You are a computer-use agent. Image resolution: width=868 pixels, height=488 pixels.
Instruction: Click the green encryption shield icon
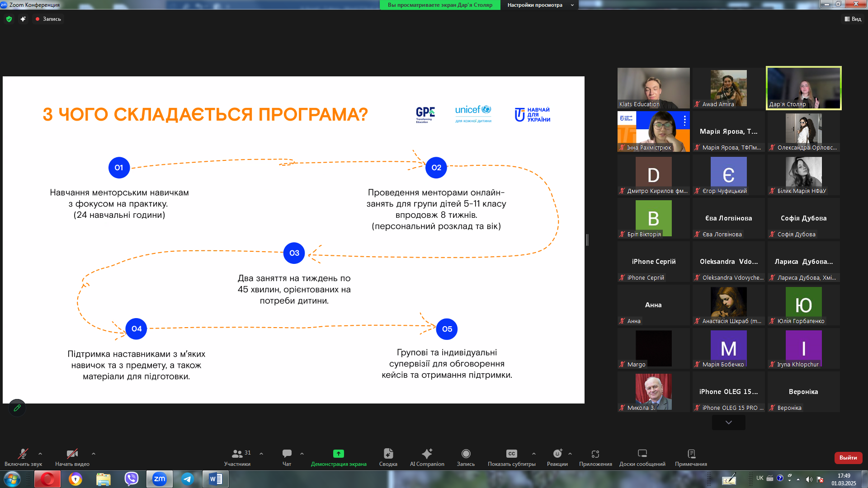click(9, 19)
